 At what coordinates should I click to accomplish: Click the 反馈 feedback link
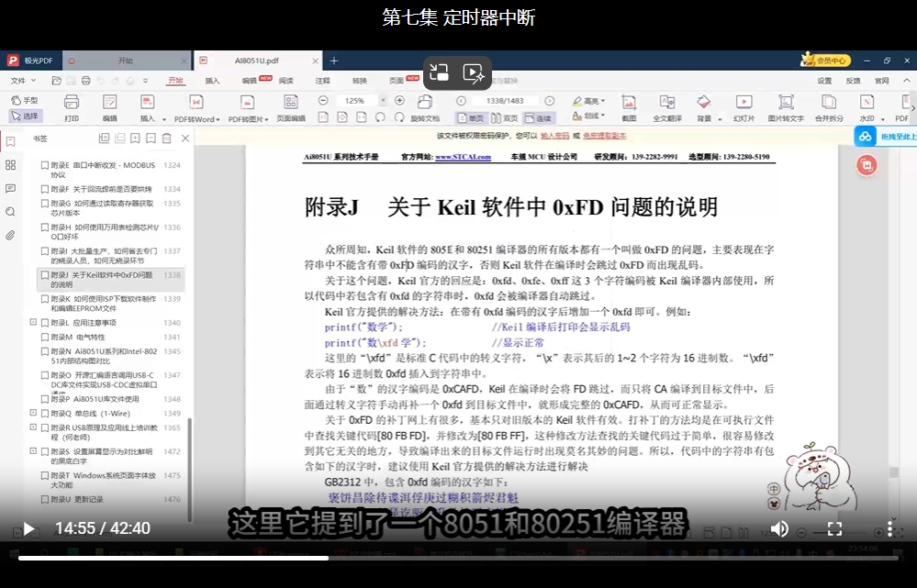[854, 81]
